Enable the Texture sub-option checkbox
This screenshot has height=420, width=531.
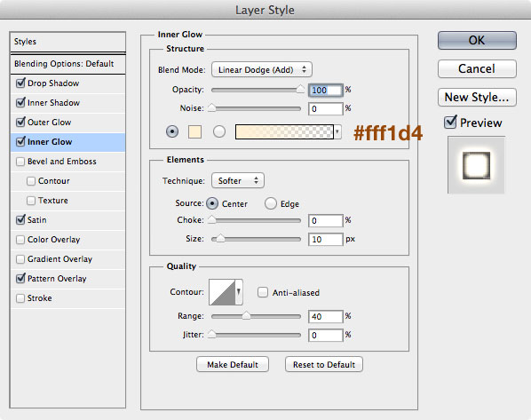click(x=31, y=201)
